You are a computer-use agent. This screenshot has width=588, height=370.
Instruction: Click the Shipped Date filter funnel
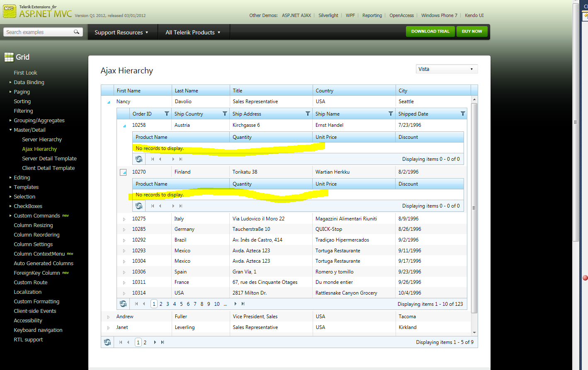(463, 114)
